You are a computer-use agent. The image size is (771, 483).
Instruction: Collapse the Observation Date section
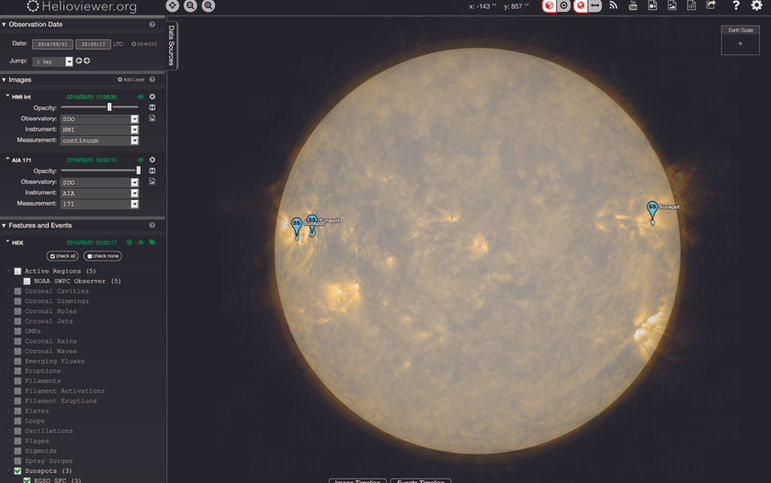click(x=4, y=24)
